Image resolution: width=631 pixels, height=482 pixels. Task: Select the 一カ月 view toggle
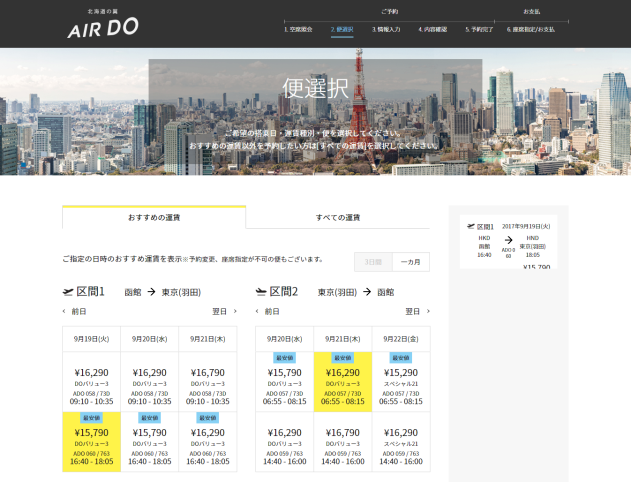pos(411,262)
